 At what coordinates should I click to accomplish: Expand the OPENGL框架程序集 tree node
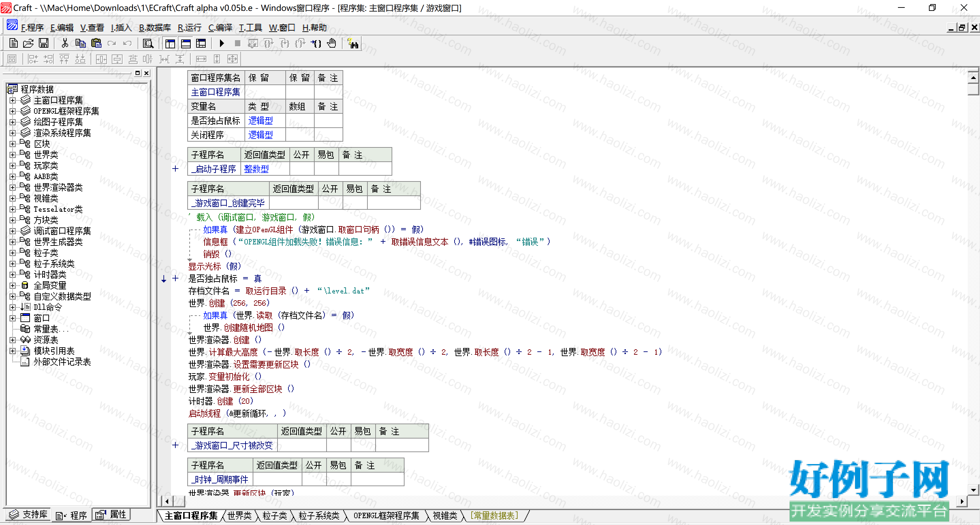(x=13, y=111)
